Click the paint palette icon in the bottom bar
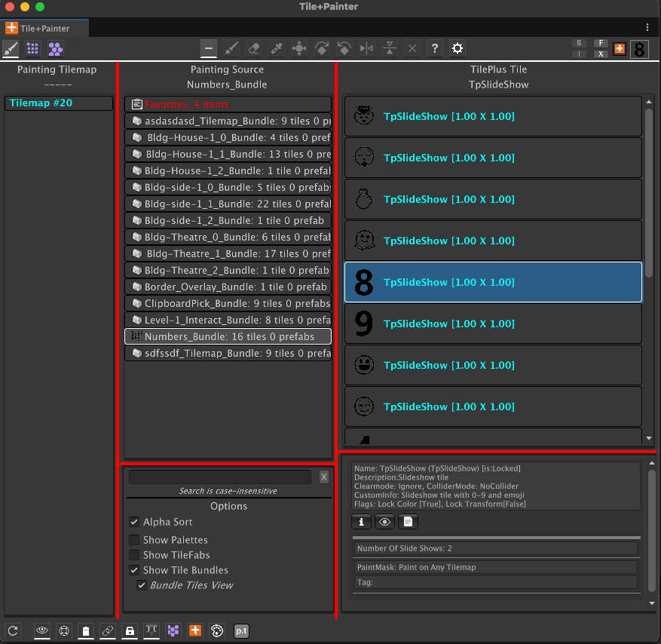Screen dimensions: 661x644 (x=216, y=631)
